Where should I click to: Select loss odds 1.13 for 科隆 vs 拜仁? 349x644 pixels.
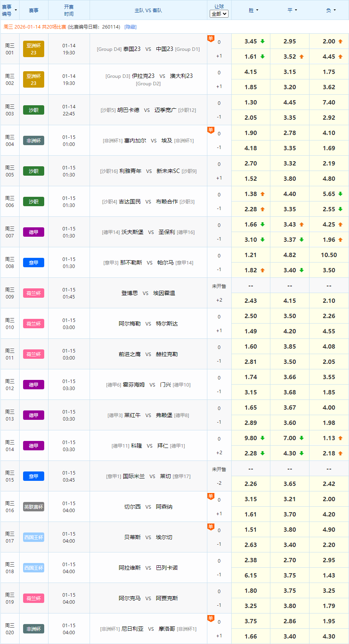pos(329,438)
